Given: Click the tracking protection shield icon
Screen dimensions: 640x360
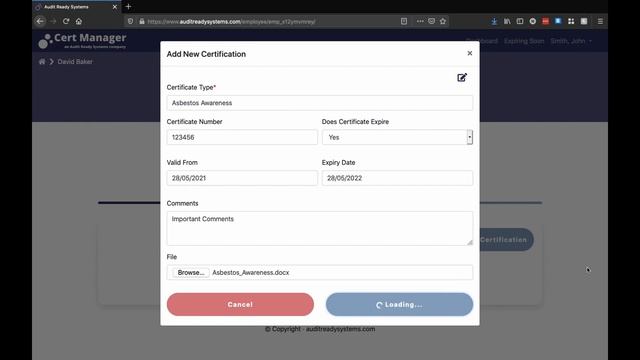Looking at the screenshot, I should coord(130,21).
